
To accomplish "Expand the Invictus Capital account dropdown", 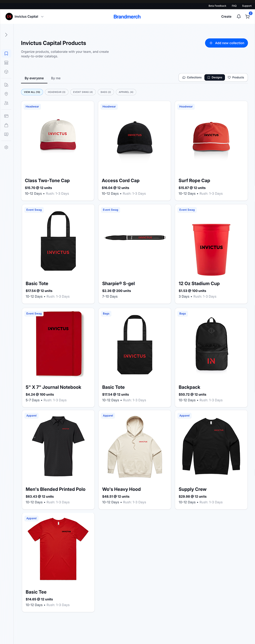I will (25, 17).
